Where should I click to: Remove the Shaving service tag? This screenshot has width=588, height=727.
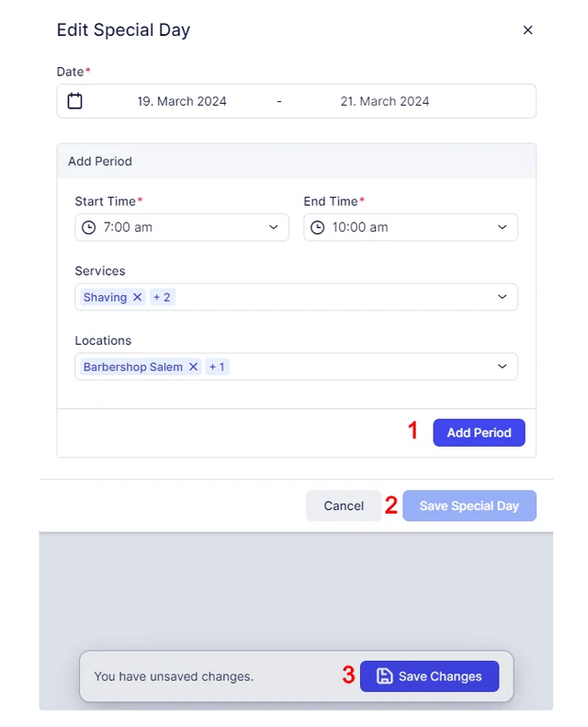(137, 297)
